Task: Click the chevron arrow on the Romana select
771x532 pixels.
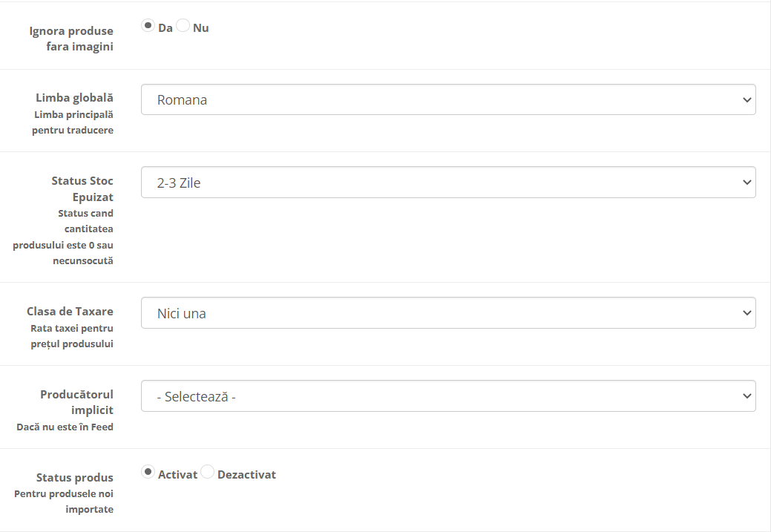Action: click(x=747, y=99)
